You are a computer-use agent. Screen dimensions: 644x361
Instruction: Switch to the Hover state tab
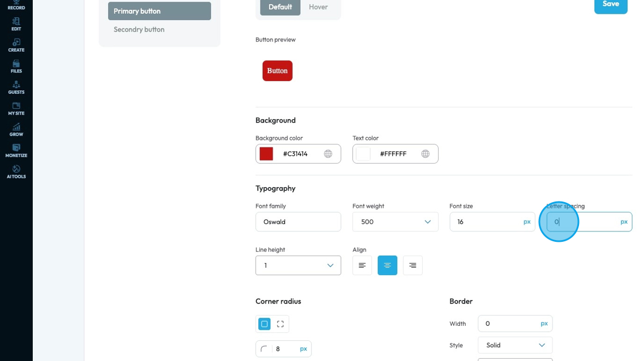pyautogui.click(x=319, y=7)
